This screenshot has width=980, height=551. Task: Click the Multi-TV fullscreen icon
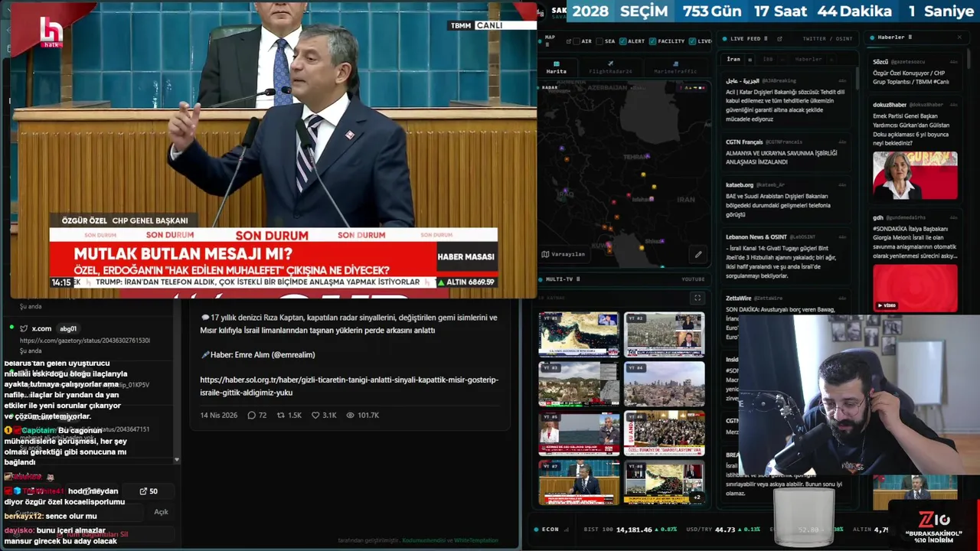(697, 298)
